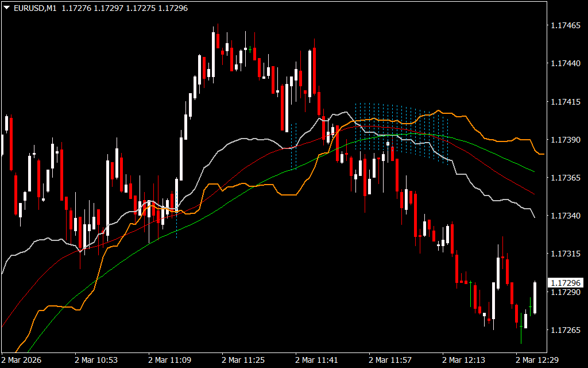Viewport: 588px width, 368px height.
Task: Click the 1.17265 price scale label
Action: coord(566,330)
